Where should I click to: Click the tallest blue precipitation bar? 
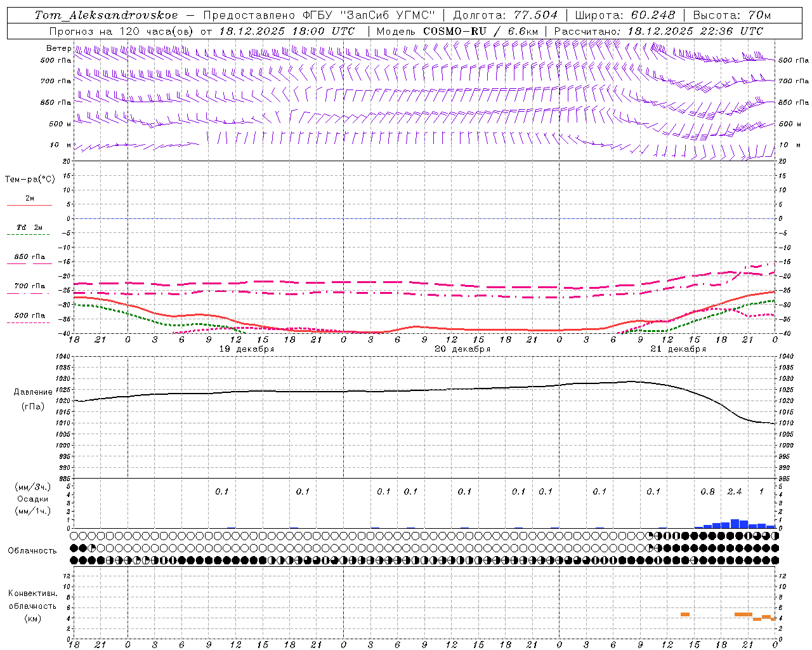(735, 524)
